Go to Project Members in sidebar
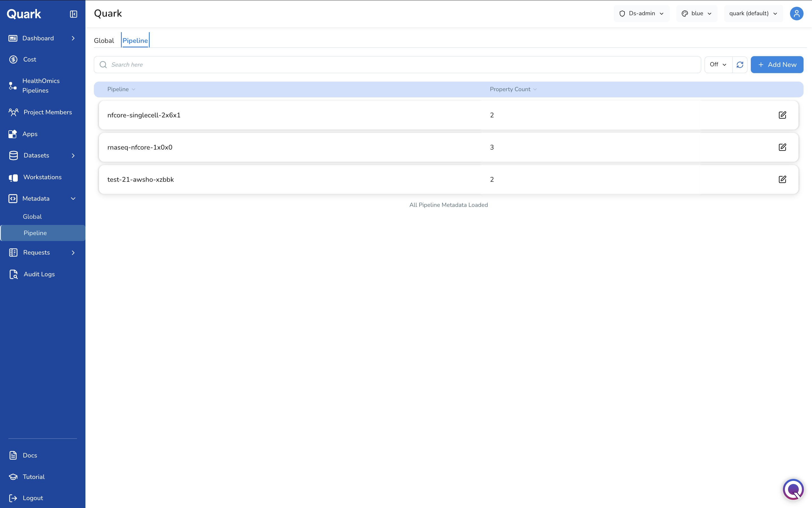Image resolution: width=812 pixels, height=508 pixels. [x=48, y=112]
